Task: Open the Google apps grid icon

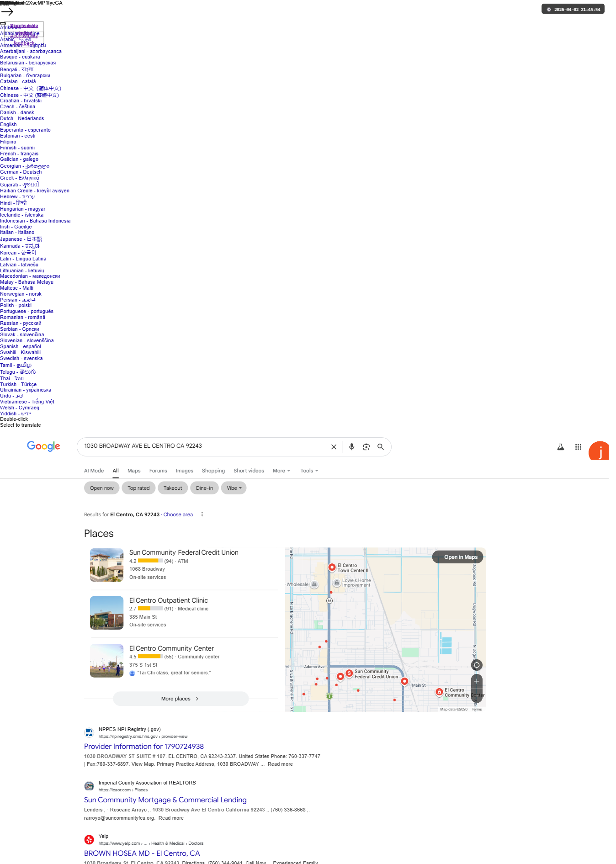Action: coord(578,447)
